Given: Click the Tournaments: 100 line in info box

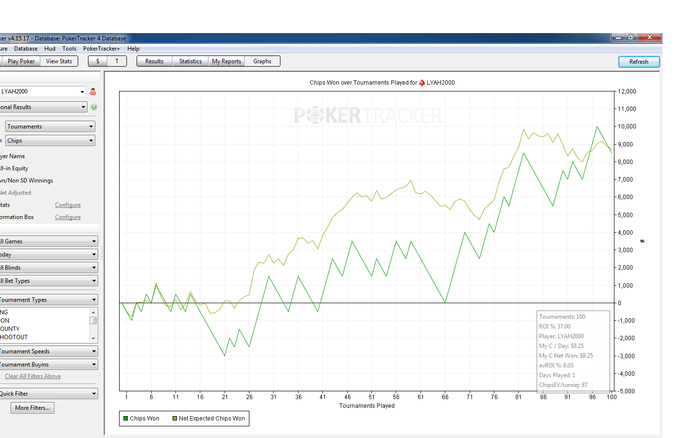Looking at the screenshot, I should [x=562, y=317].
